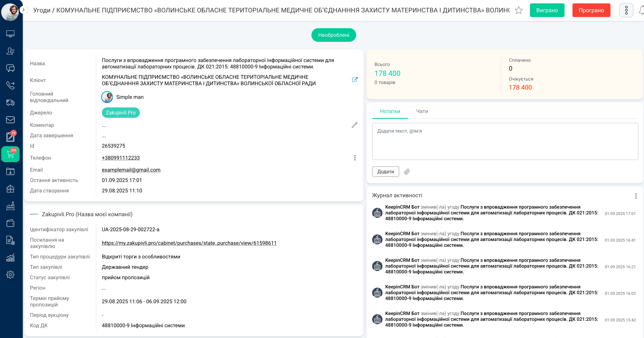
Task: Open the zakupivli.pro purchase link
Action: (x=189, y=243)
